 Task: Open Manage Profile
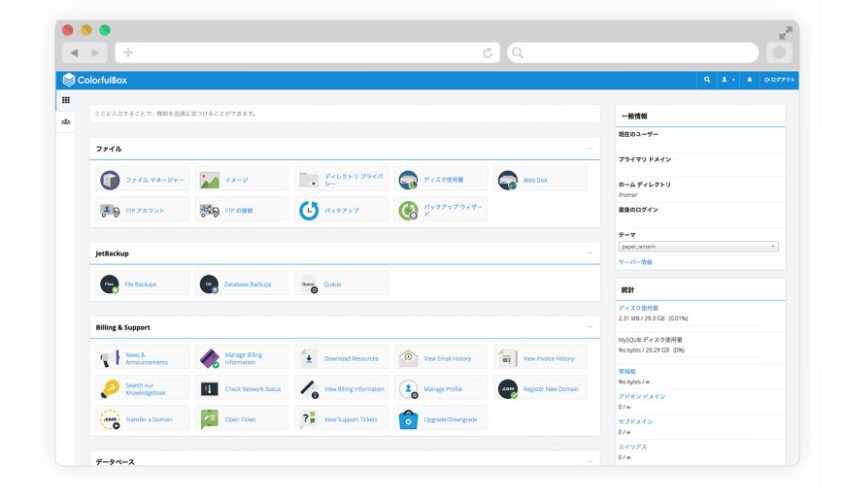(x=440, y=389)
